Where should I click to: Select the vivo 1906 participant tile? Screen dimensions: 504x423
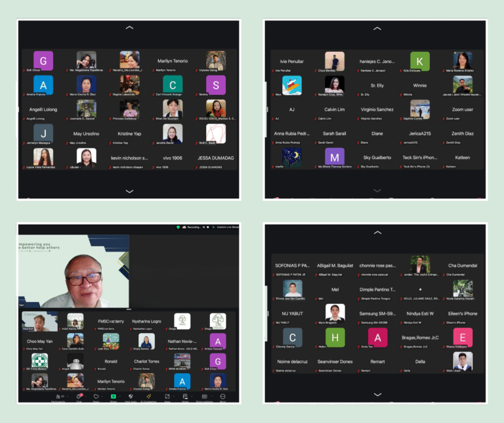(x=173, y=158)
